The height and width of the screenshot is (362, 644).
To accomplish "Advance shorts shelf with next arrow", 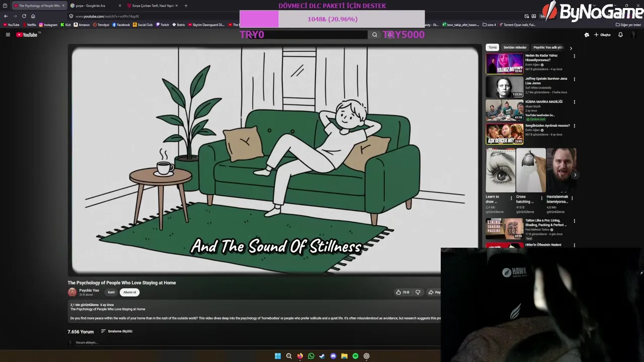I will pyautogui.click(x=575, y=175).
